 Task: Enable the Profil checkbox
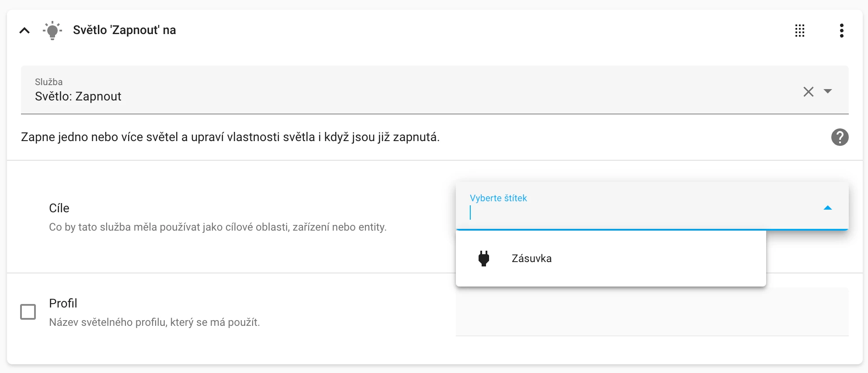point(28,311)
